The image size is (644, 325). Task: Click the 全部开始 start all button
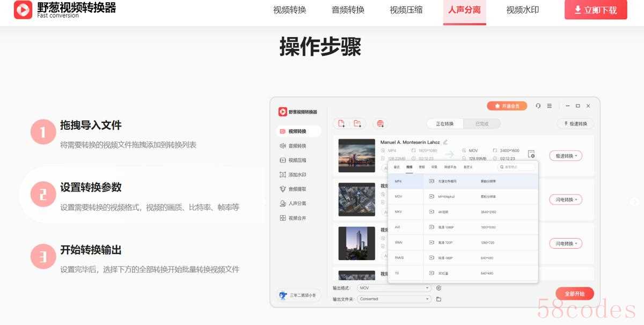click(x=574, y=293)
